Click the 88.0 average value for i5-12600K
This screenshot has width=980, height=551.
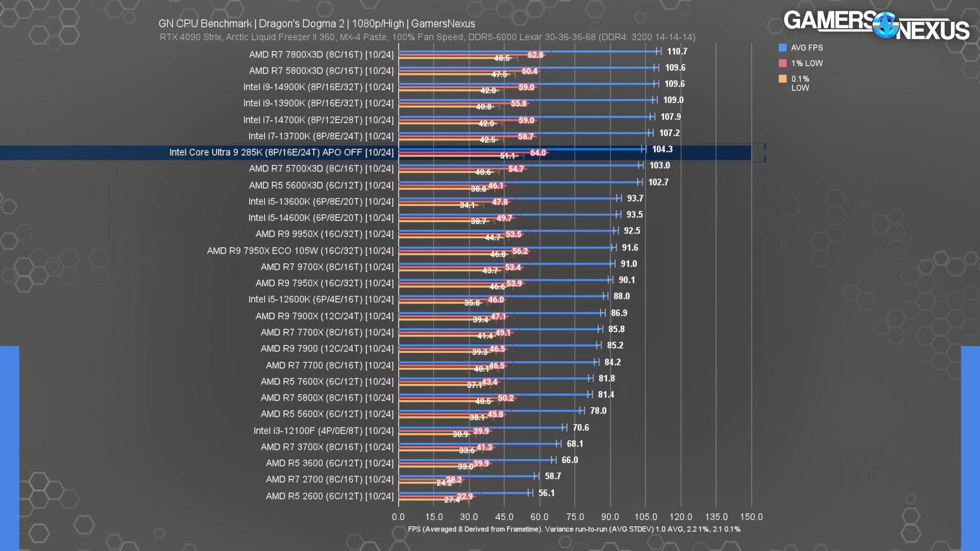point(622,296)
